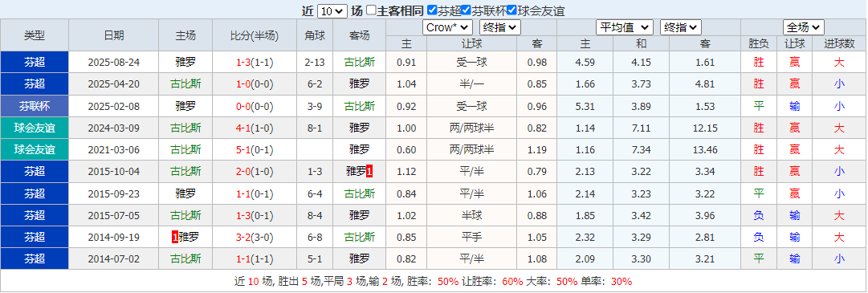Click handicap 半球 in the 2015-07-05 row
This screenshot has width=868, height=293.
(x=471, y=215)
